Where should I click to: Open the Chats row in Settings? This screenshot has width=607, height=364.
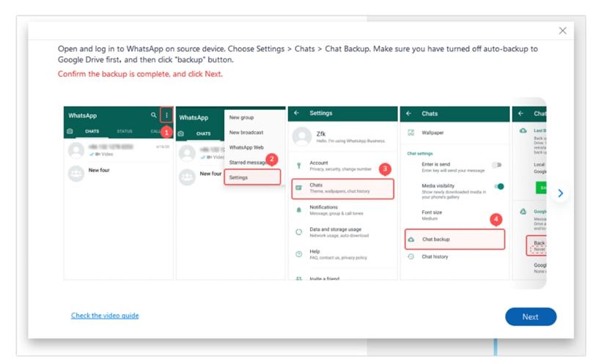(342, 188)
